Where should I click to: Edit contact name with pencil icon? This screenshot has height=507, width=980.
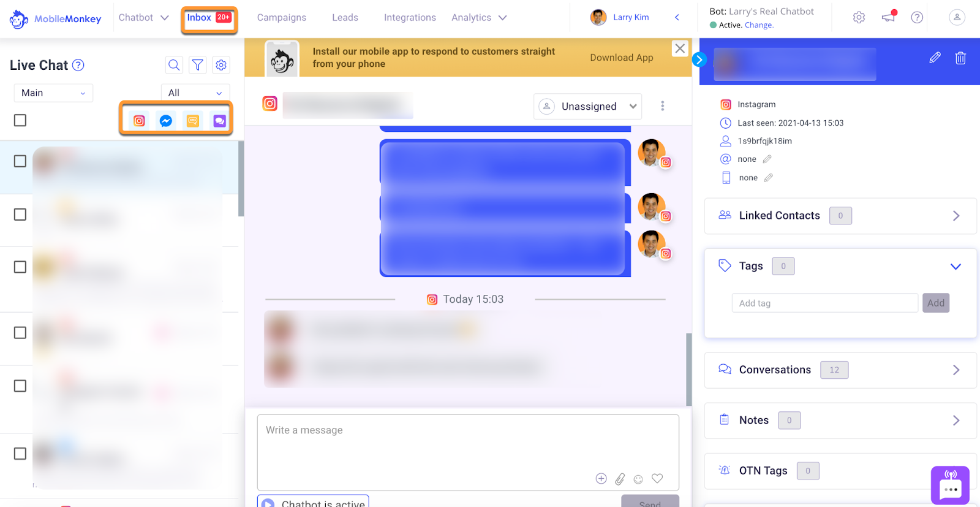[935, 58]
